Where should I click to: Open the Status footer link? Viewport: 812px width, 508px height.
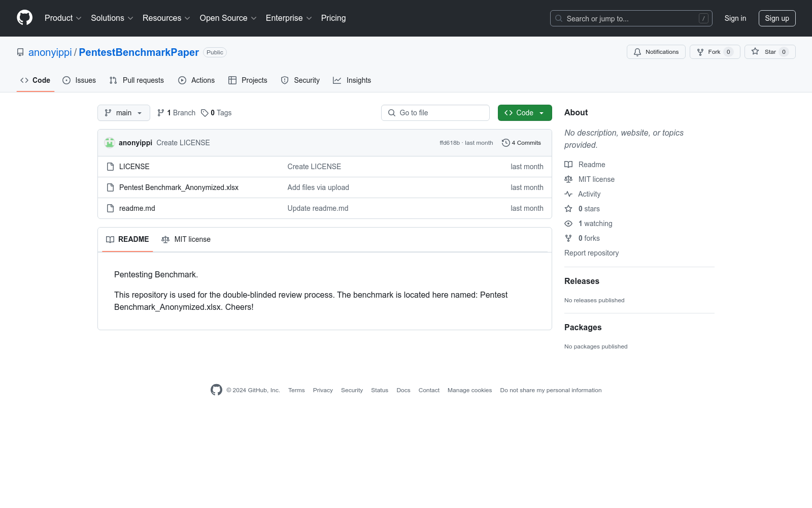(x=380, y=390)
